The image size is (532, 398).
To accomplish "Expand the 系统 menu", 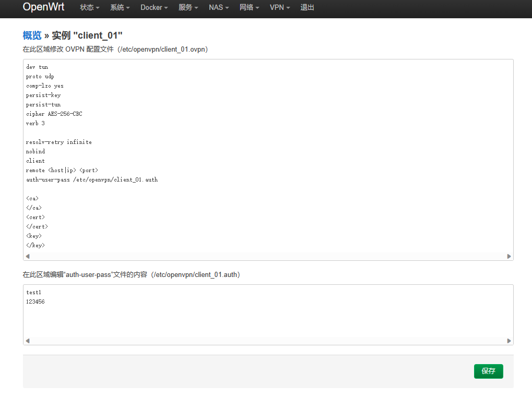I will (120, 8).
